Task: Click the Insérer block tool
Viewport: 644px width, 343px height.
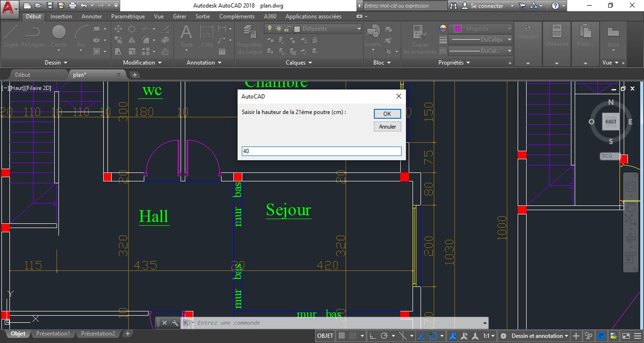Action: [x=373, y=36]
